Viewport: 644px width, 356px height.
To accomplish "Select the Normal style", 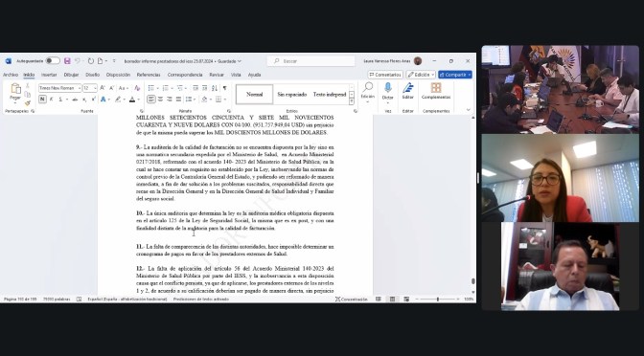I will coord(254,95).
